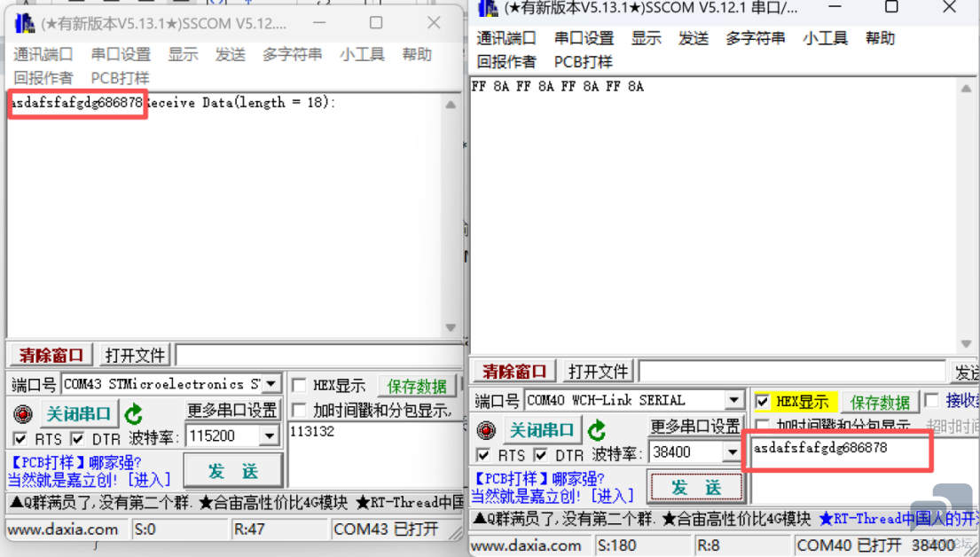Open 显示 menu in right window

647,38
